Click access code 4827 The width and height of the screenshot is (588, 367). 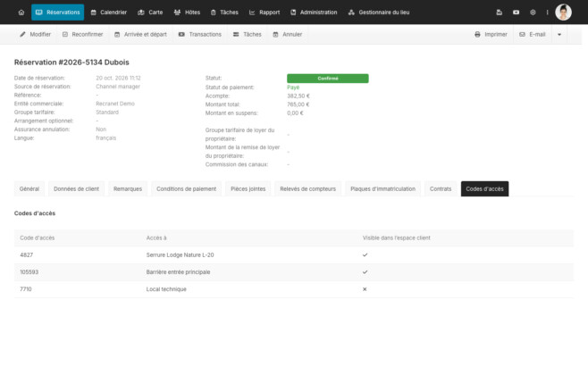26,254
